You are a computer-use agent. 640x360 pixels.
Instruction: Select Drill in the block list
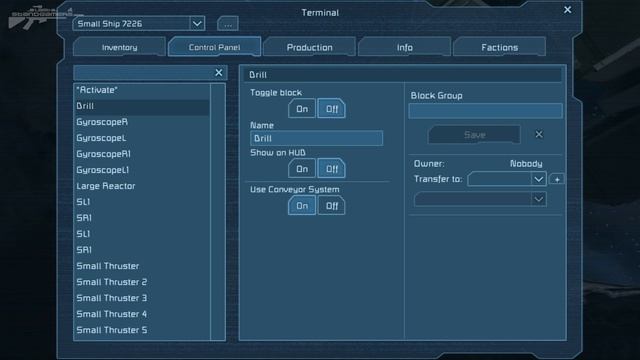click(142, 106)
